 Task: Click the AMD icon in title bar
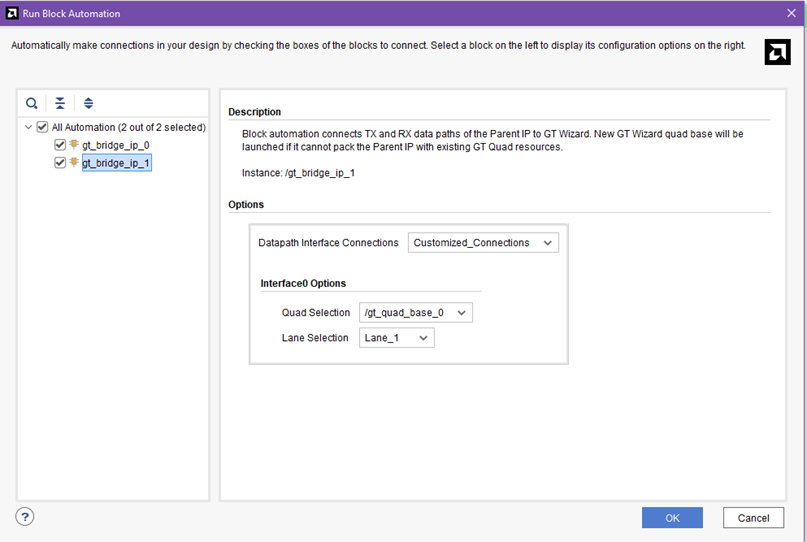(x=12, y=13)
